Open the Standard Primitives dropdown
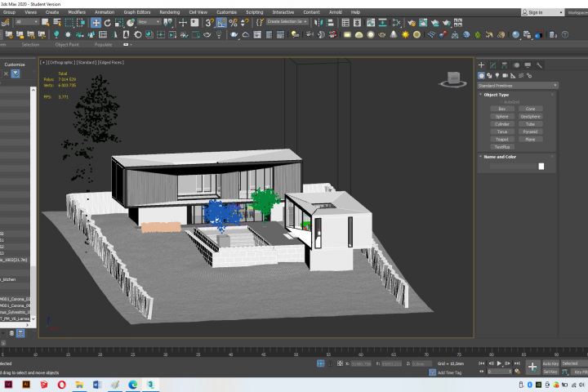 [518, 86]
